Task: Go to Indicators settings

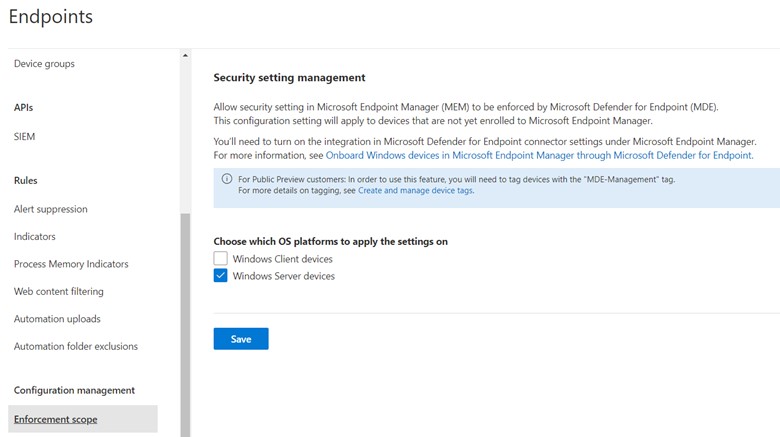Action: coord(35,236)
